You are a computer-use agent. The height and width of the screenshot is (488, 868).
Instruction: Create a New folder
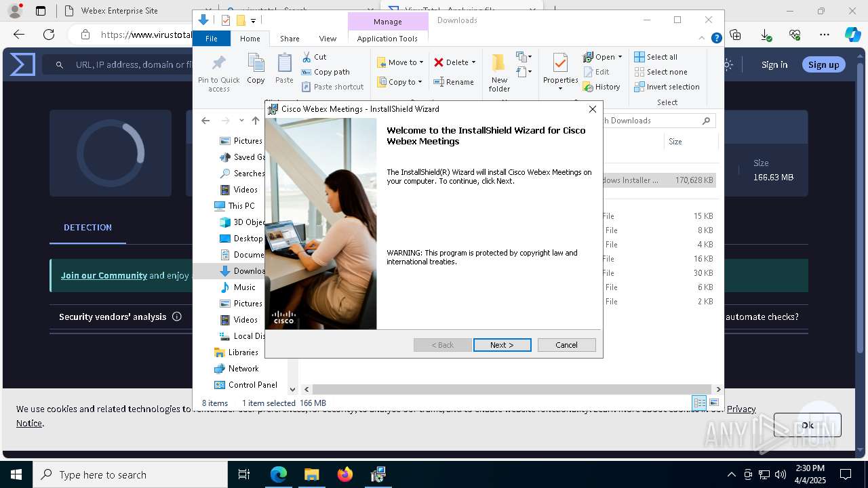click(x=499, y=73)
